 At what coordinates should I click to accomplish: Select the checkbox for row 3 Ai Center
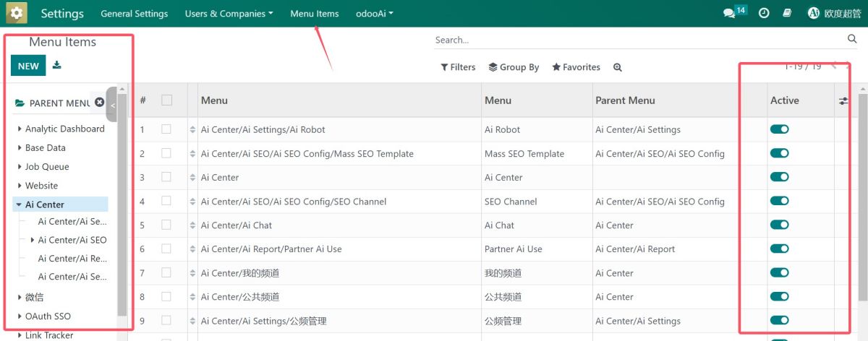(x=166, y=177)
